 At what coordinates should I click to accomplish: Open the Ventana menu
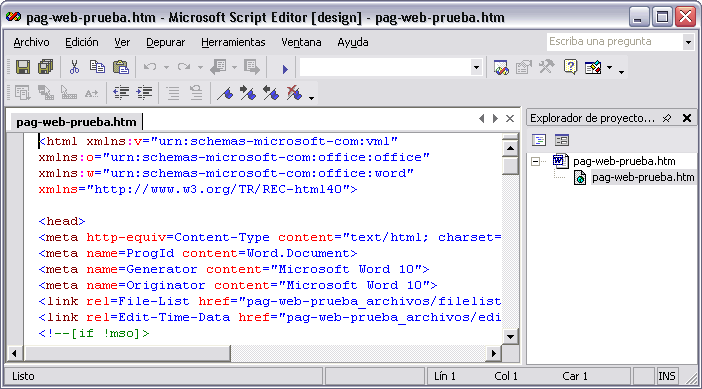[301, 42]
